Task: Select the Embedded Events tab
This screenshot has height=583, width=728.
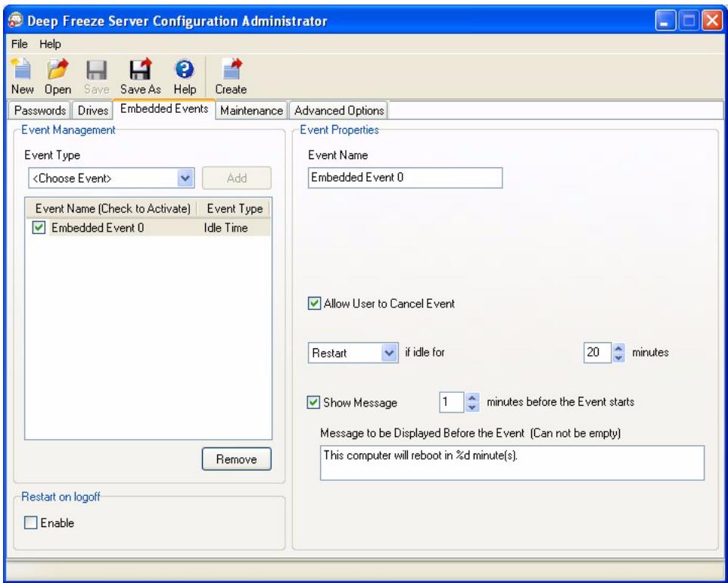Action: 164,109
